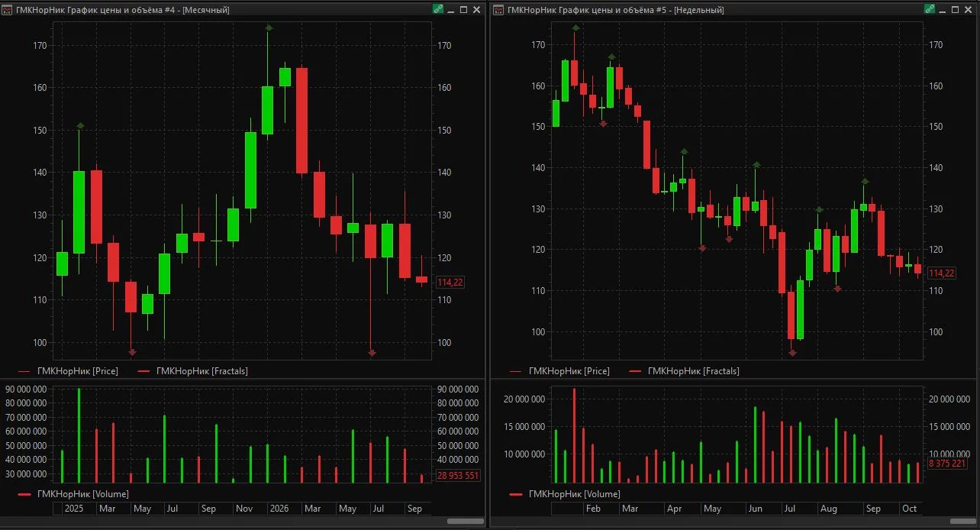Click the Aug label on the weekly time axis
Viewport: 980px width, 530px height.
pyautogui.click(x=829, y=509)
